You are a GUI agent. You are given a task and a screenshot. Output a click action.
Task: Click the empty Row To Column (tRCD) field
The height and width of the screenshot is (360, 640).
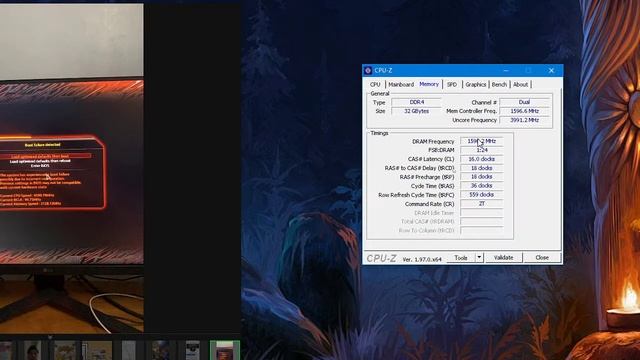coord(482,231)
